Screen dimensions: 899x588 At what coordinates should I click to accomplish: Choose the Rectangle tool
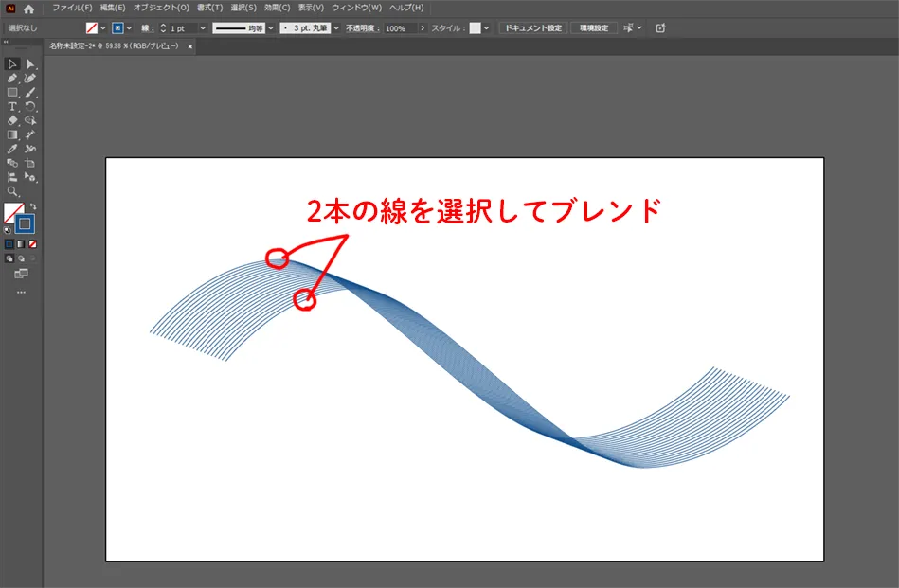(x=12, y=92)
